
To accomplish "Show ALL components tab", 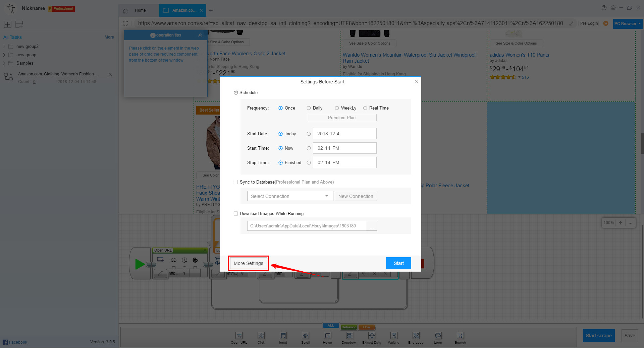I will [x=331, y=326].
